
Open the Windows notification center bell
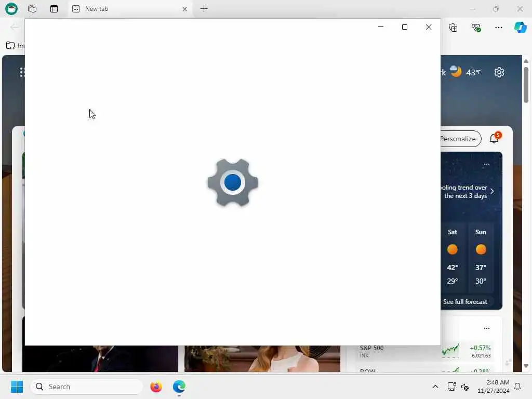coord(517,387)
